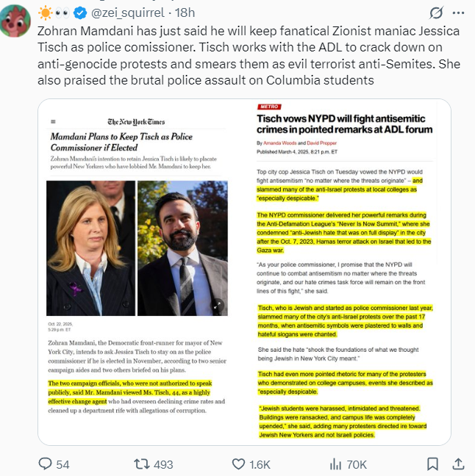475x476 pixels.
Task: Open the hamburger menu in NYT screenshot
Action: 53,122
